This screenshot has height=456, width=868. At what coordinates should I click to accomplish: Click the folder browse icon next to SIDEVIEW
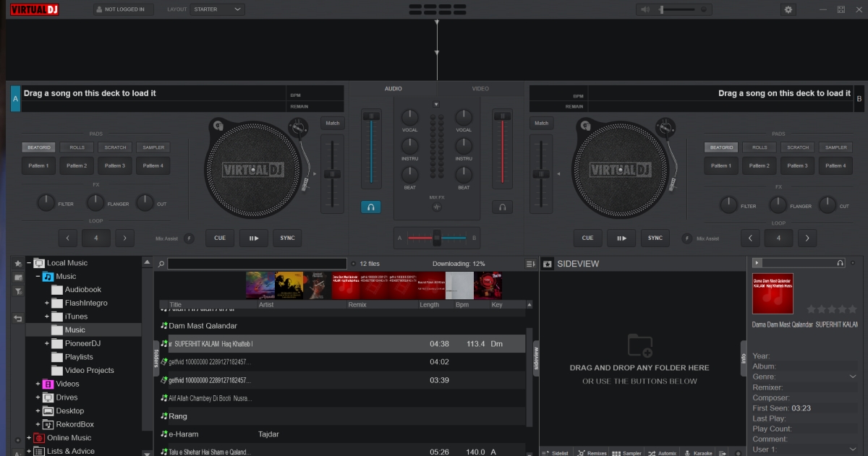point(547,264)
